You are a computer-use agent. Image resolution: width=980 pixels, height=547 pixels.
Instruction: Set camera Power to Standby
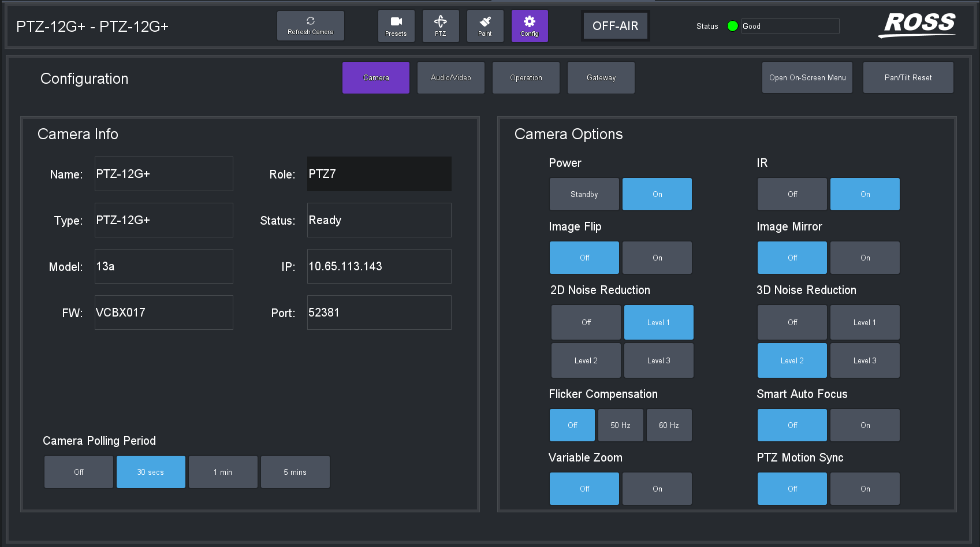click(x=584, y=194)
